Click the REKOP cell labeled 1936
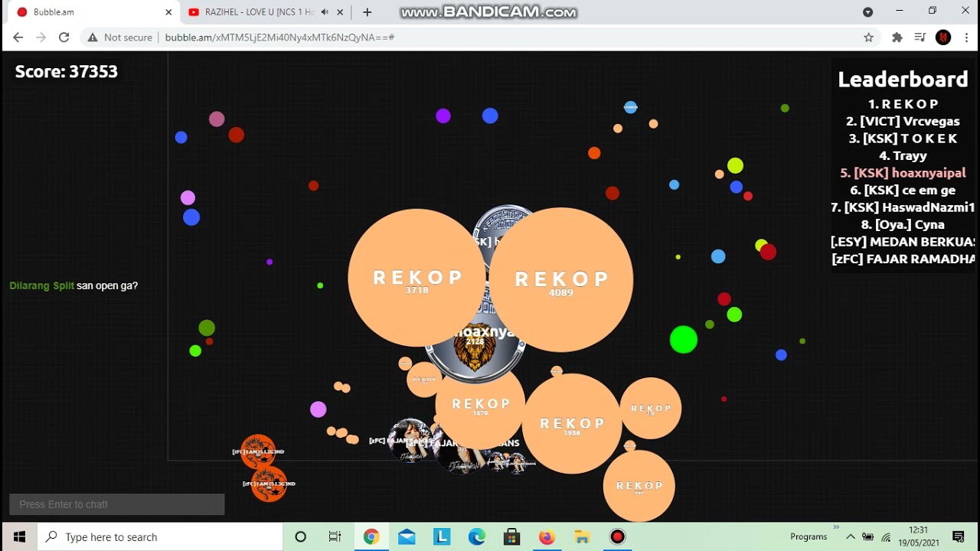The height and width of the screenshot is (551, 980). pos(572,424)
